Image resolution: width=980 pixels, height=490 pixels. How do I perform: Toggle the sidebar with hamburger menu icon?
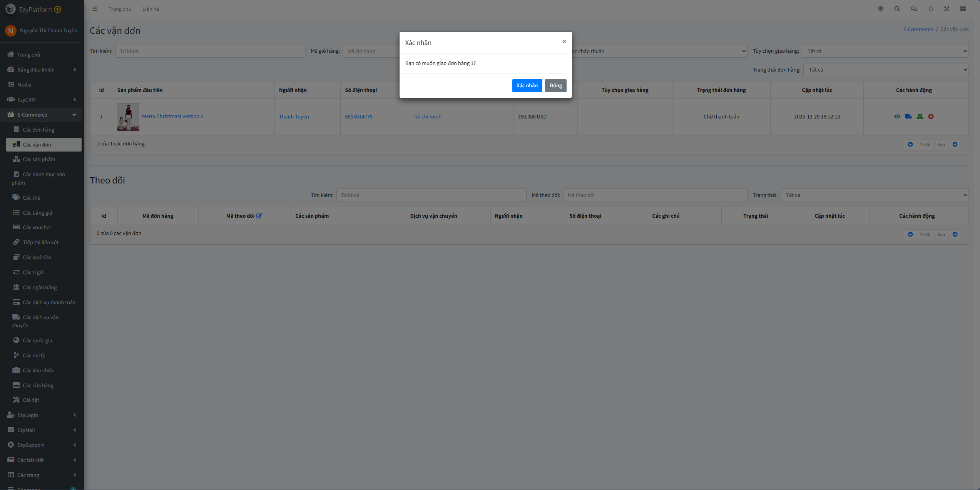pos(95,9)
